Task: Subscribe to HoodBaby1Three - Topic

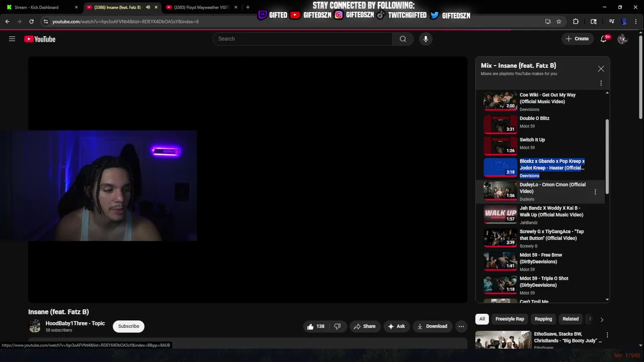Action: click(x=128, y=326)
